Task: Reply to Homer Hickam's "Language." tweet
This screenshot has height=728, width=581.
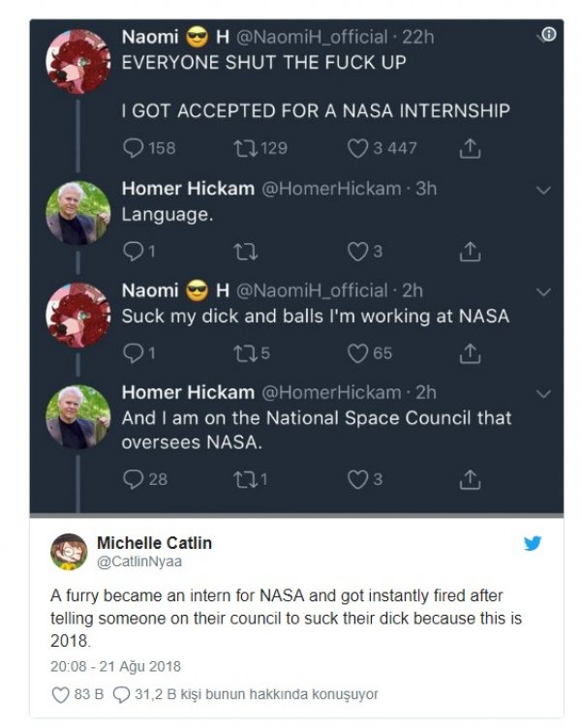Action: point(133,251)
